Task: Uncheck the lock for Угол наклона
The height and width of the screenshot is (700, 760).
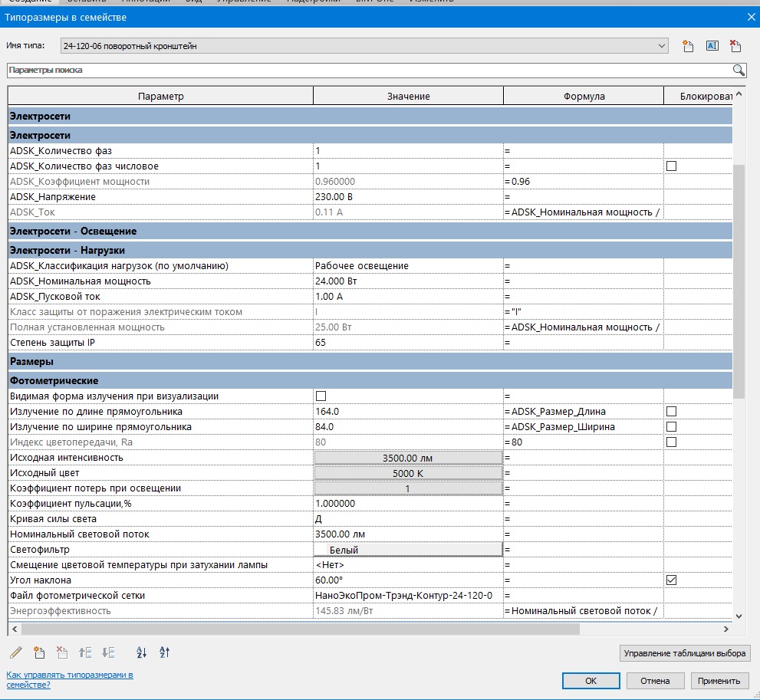Action: 671,580
